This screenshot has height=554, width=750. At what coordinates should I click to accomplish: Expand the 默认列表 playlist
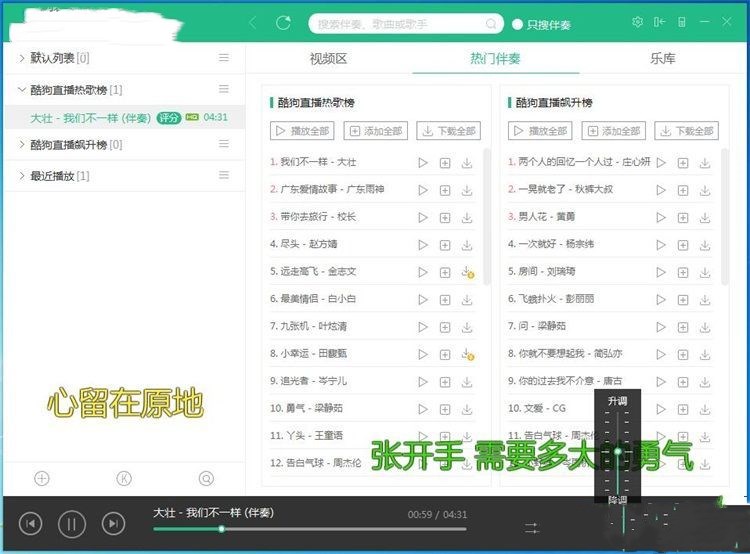(21, 58)
